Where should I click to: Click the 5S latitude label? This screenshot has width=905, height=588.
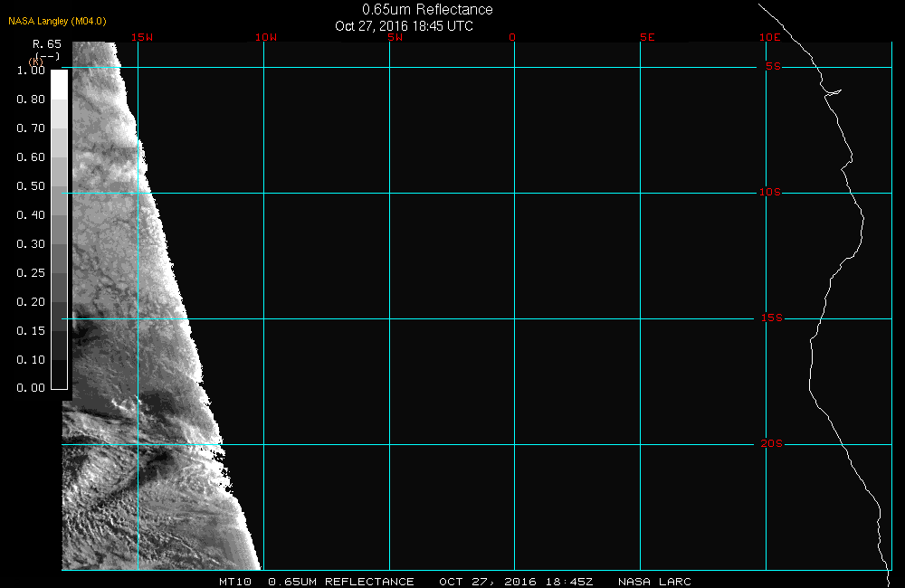(773, 67)
